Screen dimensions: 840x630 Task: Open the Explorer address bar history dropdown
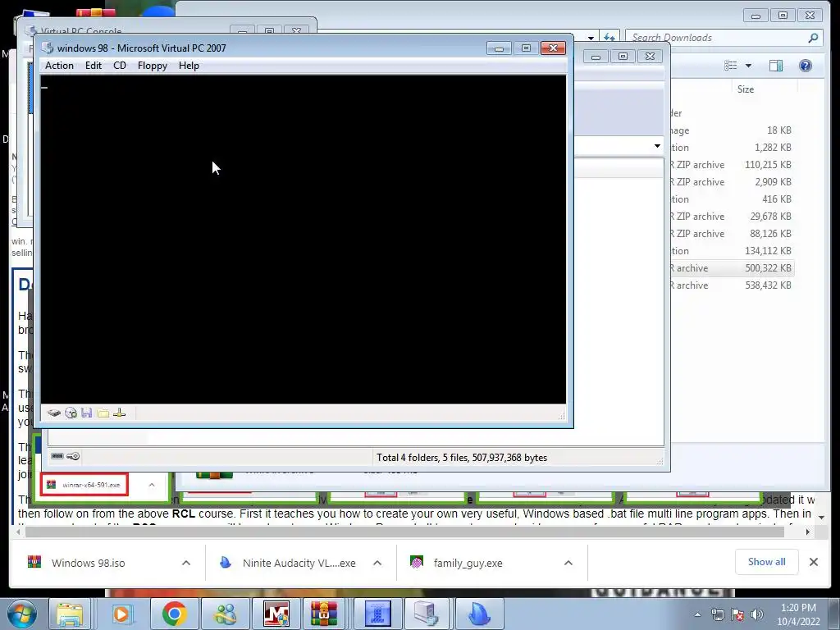pos(591,38)
